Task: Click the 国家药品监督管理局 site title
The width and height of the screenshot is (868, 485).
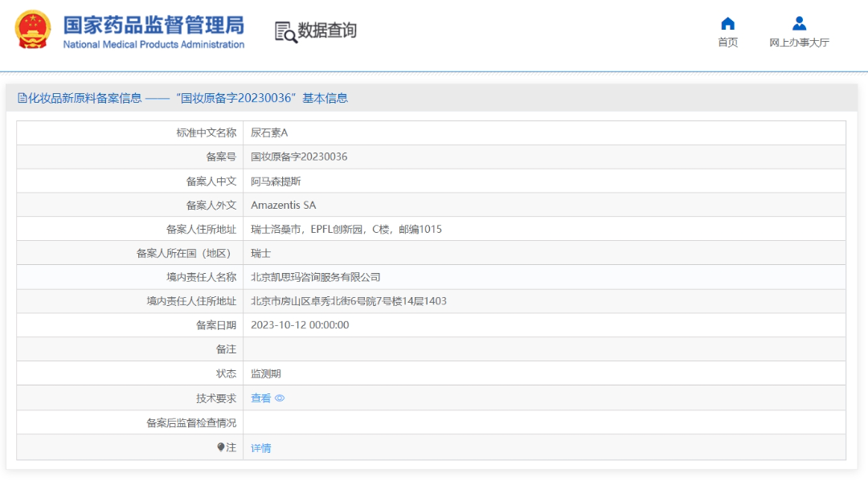Action: click(x=154, y=24)
